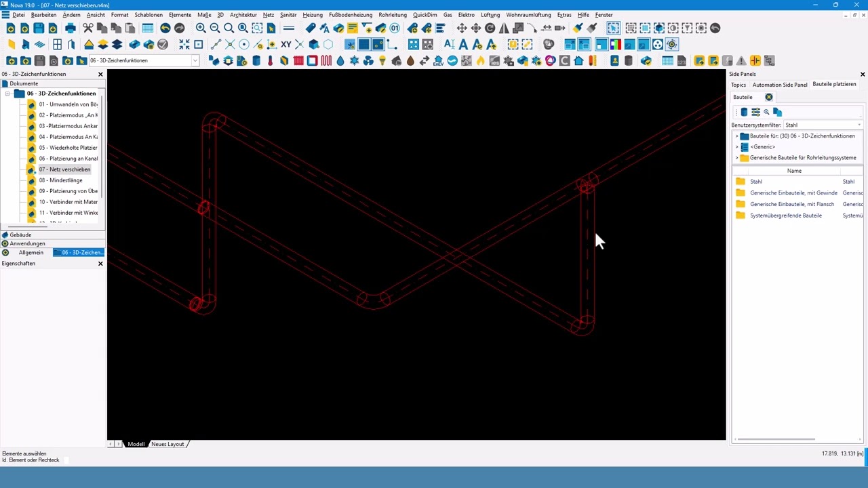Click the red thermometer icon
The height and width of the screenshot is (488, 868).
[270, 61]
